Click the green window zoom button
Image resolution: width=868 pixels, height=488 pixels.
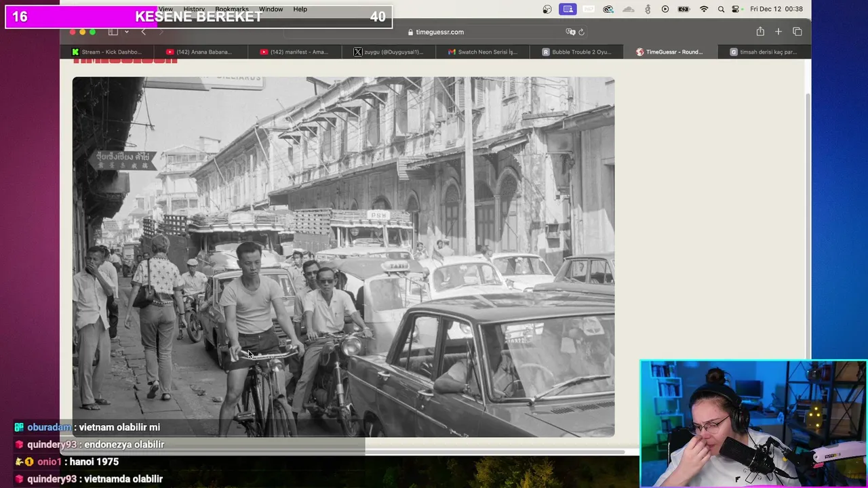point(92,32)
